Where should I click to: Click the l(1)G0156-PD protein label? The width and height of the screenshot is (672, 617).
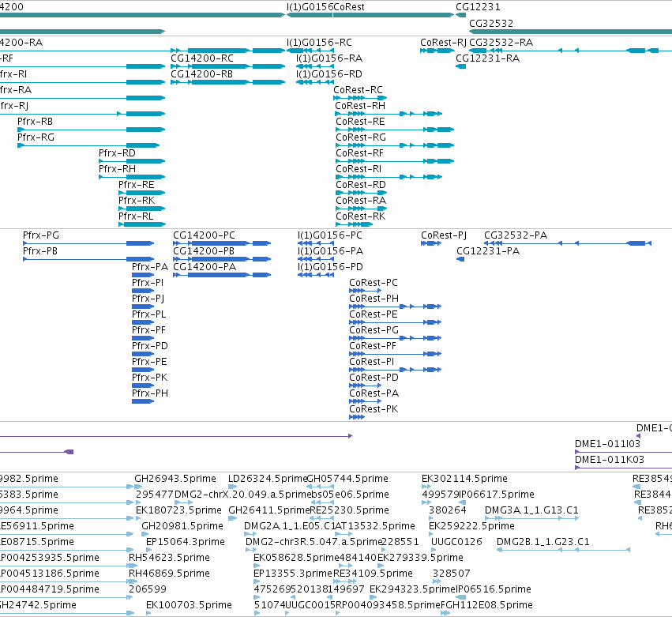[330, 267]
